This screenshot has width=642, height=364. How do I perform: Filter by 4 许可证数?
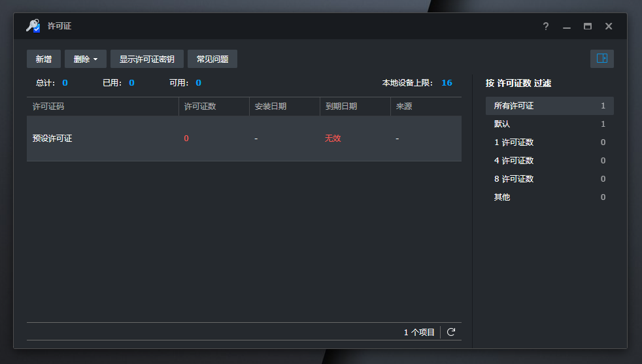(549, 161)
